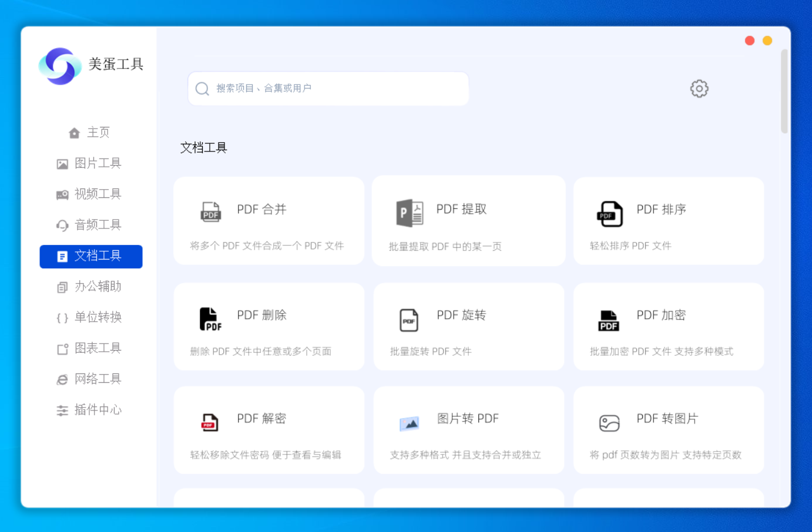
Task: Open the PDF 提取 tool title
Action: pos(461,210)
